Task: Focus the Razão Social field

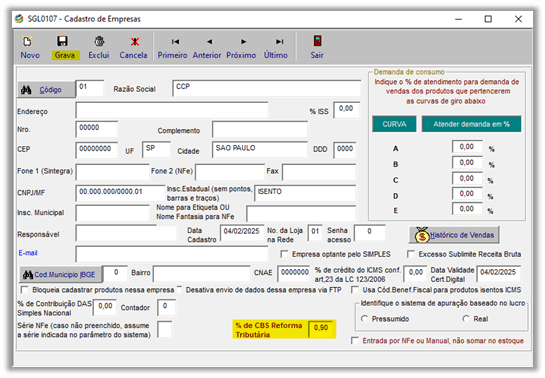Action: (x=267, y=88)
